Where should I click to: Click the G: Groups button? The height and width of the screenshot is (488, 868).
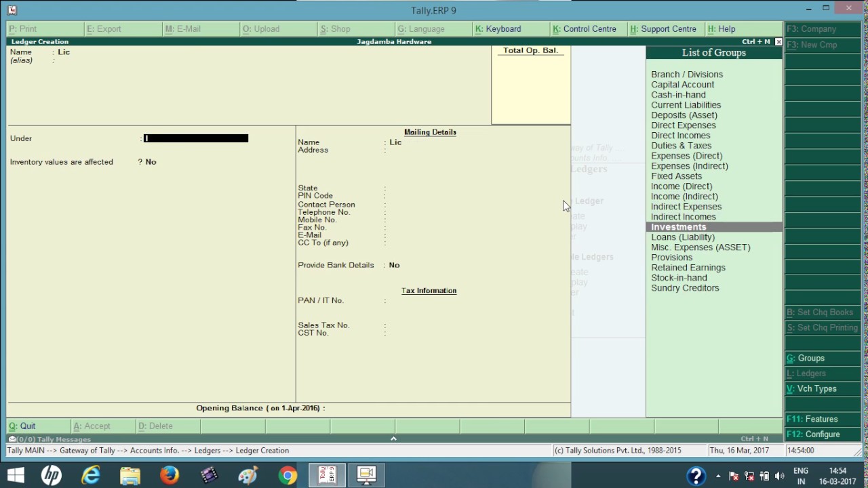point(823,359)
